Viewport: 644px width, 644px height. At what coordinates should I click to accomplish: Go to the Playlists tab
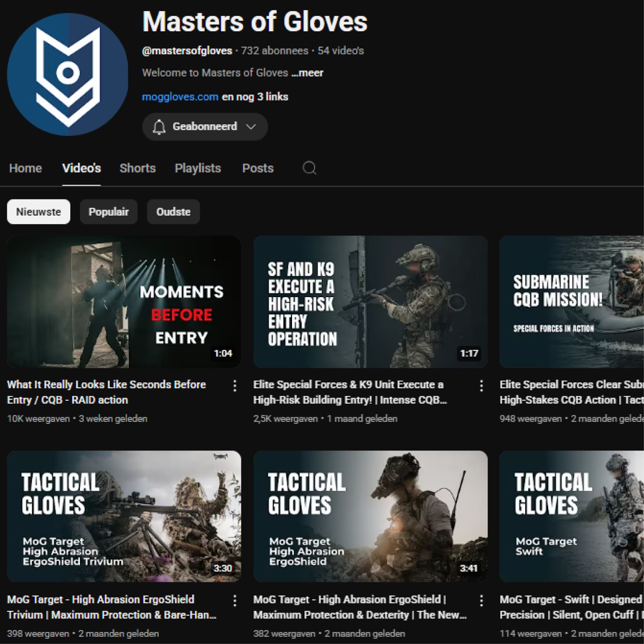click(198, 168)
